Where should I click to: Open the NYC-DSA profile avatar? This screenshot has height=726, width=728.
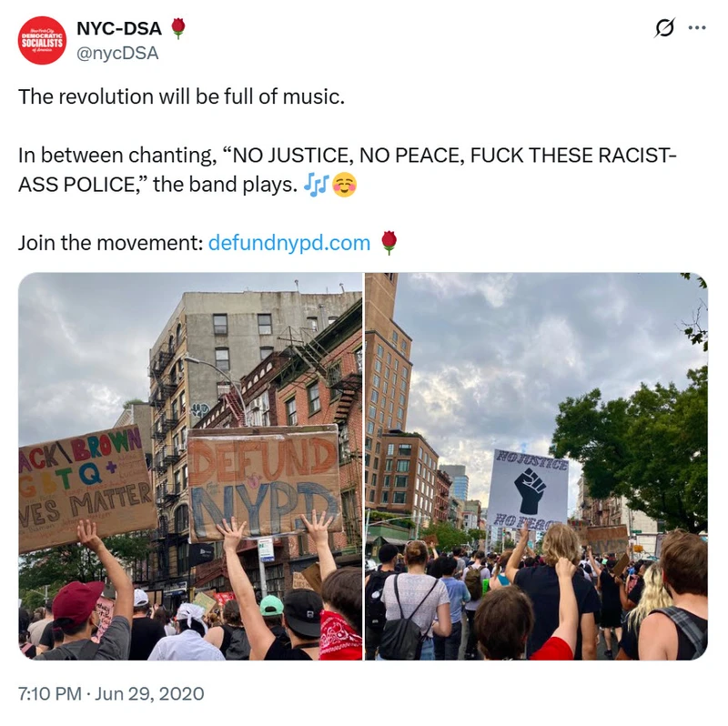click(42, 41)
